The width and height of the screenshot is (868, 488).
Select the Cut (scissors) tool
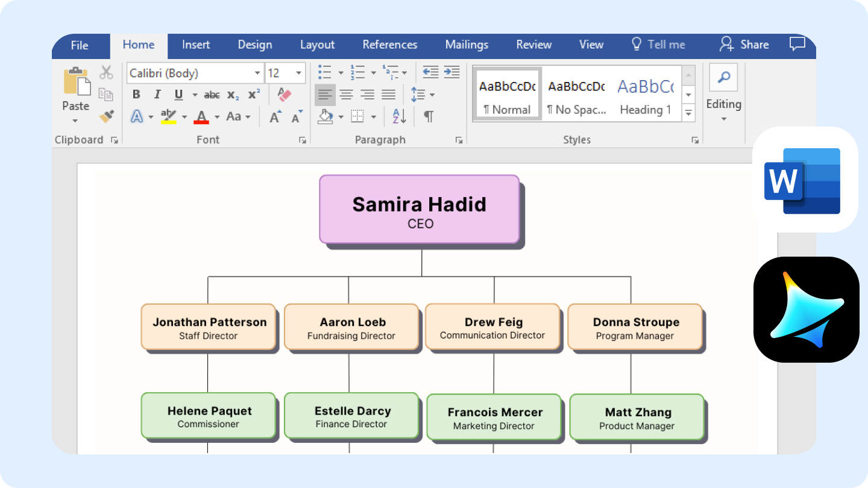106,72
